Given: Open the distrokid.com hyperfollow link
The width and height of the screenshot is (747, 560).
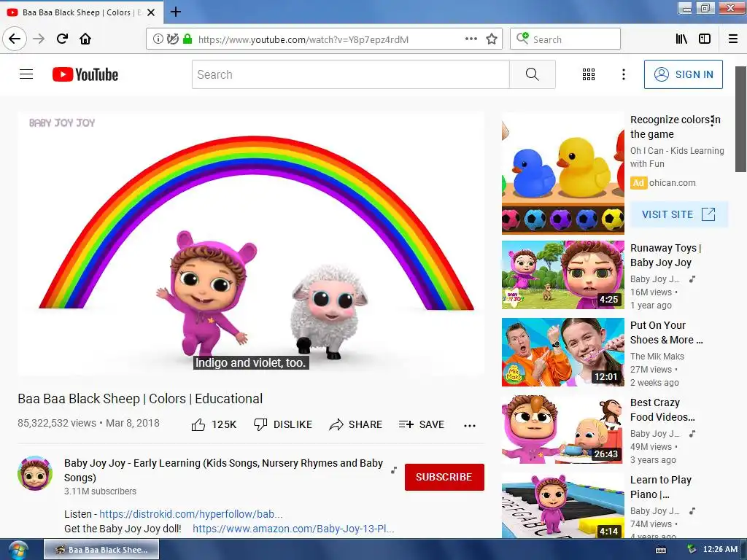Looking at the screenshot, I should point(191,514).
